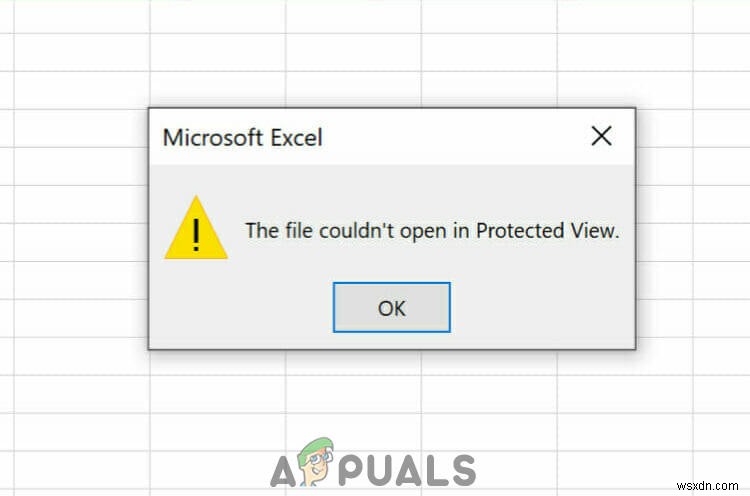Screen dimensions: 750x496
Task: Select the spreadsheet cell directly above the dialog title
Action: tap(218, 90)
